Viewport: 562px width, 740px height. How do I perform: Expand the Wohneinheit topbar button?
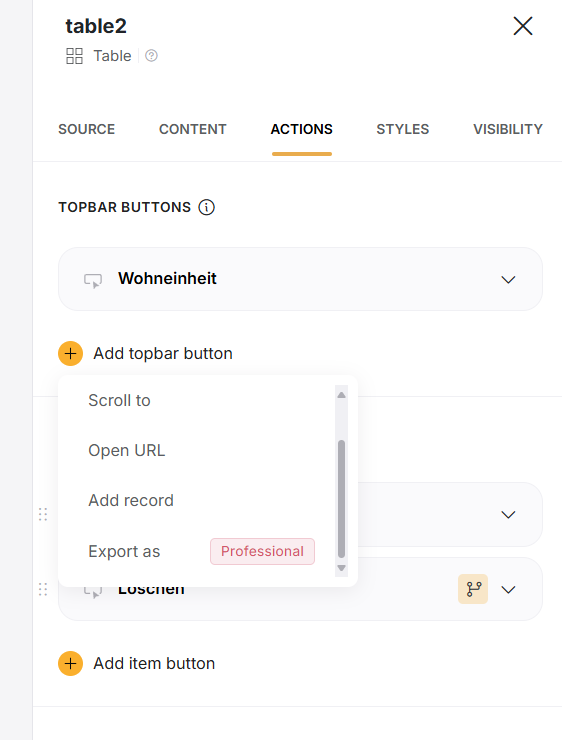point(508,279)
